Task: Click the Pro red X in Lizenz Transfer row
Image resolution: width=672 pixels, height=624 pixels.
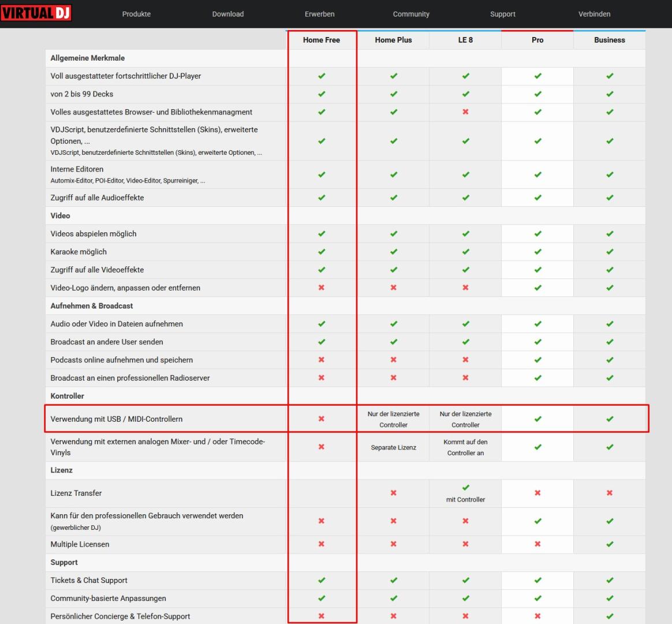Action: pyautogui.click(x=537, y=493)
